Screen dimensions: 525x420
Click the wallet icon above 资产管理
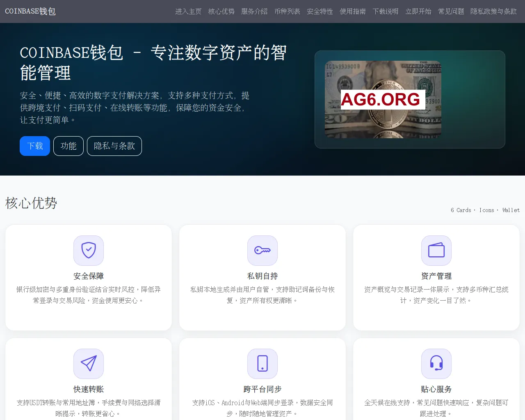click(436, 251)
